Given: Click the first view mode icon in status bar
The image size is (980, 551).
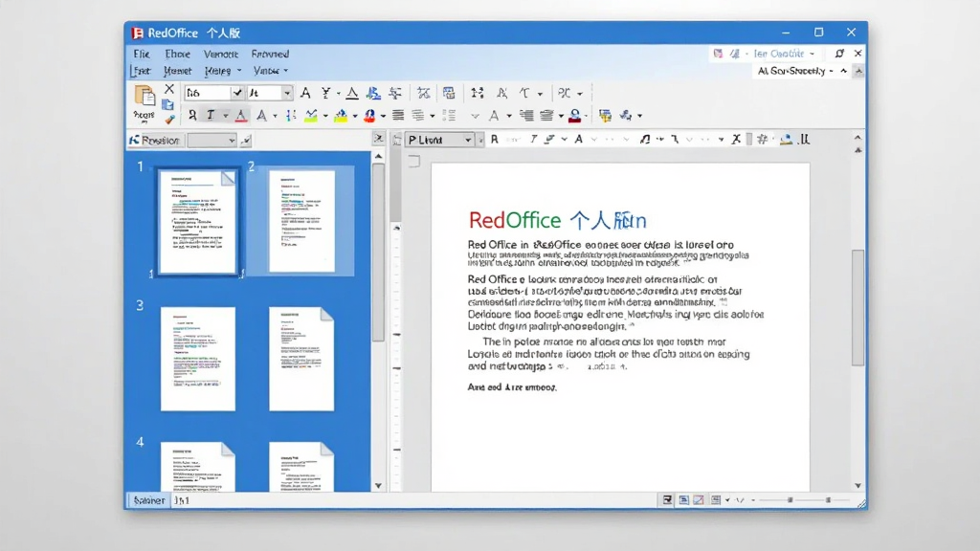Looking at the screenshot, I should coord(667,499).
